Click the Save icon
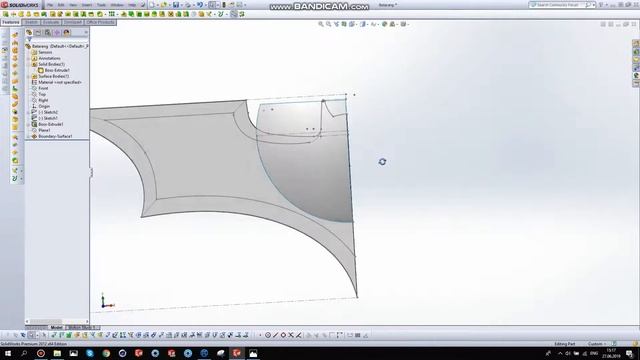640x360 pixels. (x=176, y=5)
